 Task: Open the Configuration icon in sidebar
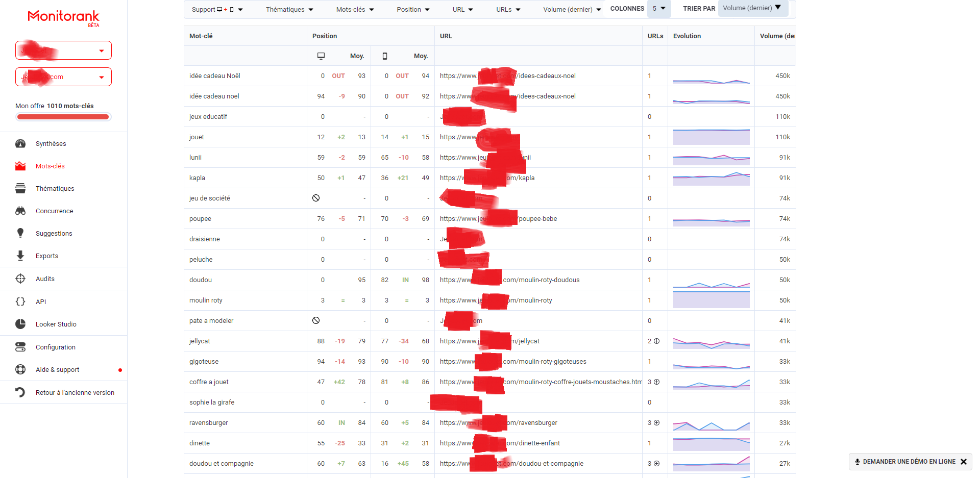pyautogui.click(x=20, y=347)
